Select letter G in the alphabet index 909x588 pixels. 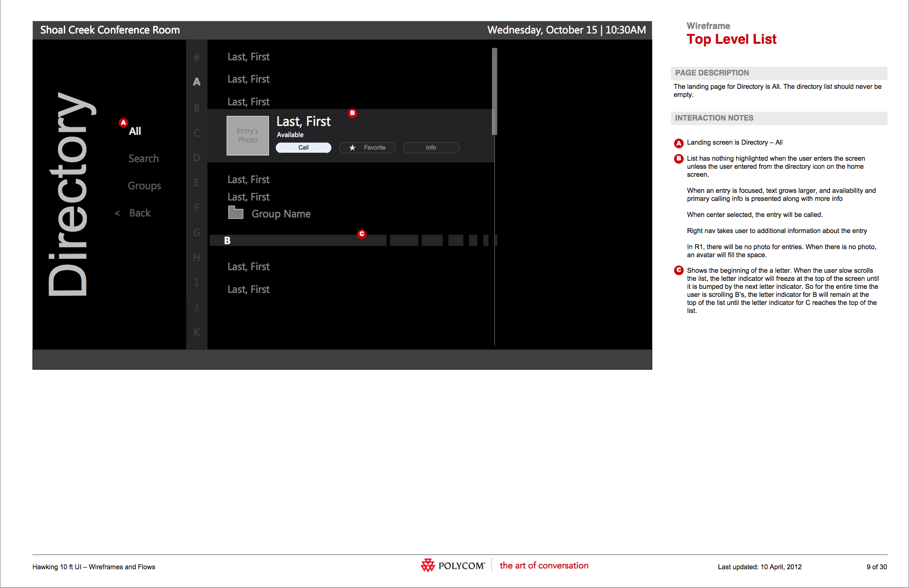[x=196, y=233]
